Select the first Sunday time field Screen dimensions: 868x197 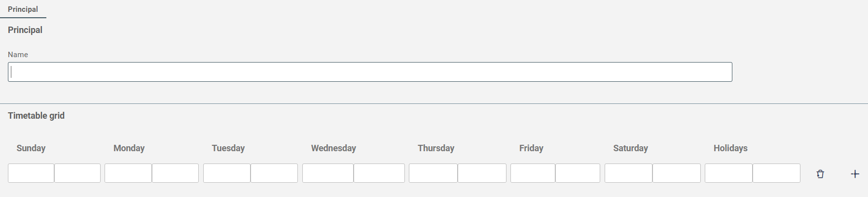pos(31,173)
